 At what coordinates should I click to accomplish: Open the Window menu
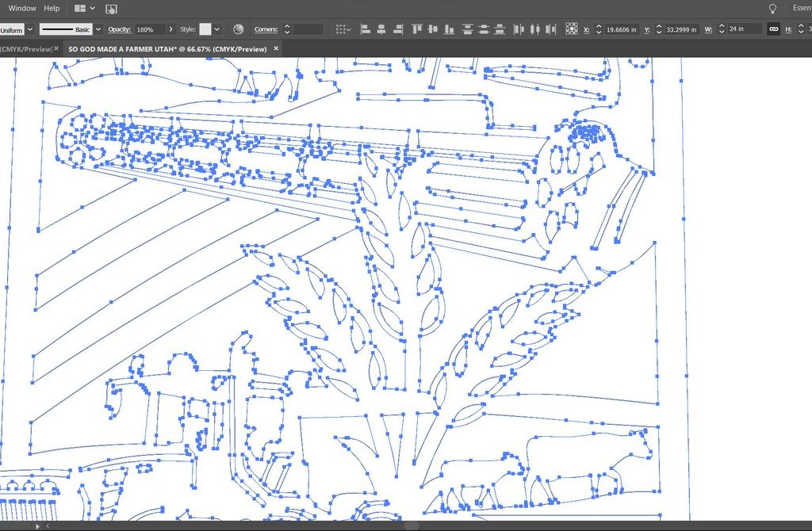click(x=22, y=8)
